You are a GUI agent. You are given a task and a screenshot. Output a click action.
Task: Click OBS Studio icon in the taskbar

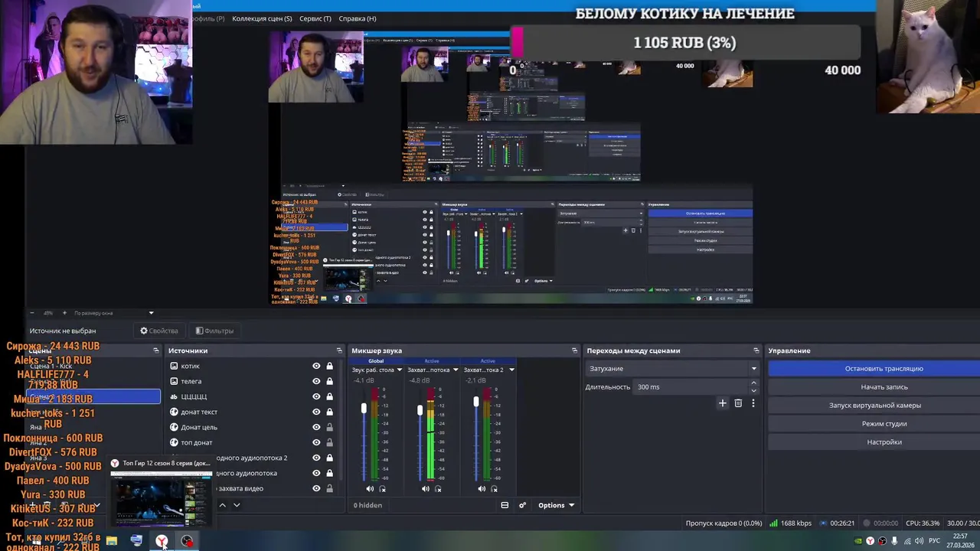coord(187,541)
